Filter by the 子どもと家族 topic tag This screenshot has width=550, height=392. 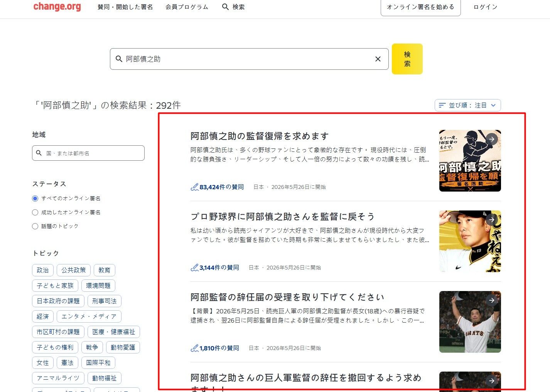(55, 286)
